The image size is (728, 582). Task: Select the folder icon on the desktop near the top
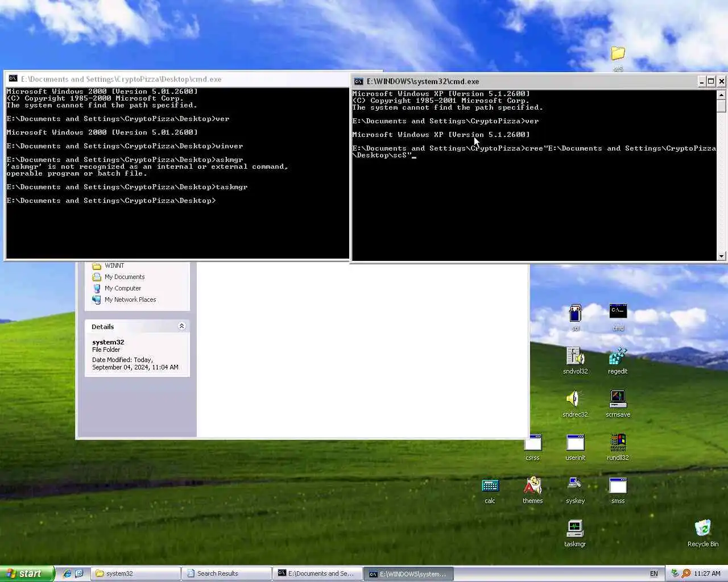pos(618,53)
